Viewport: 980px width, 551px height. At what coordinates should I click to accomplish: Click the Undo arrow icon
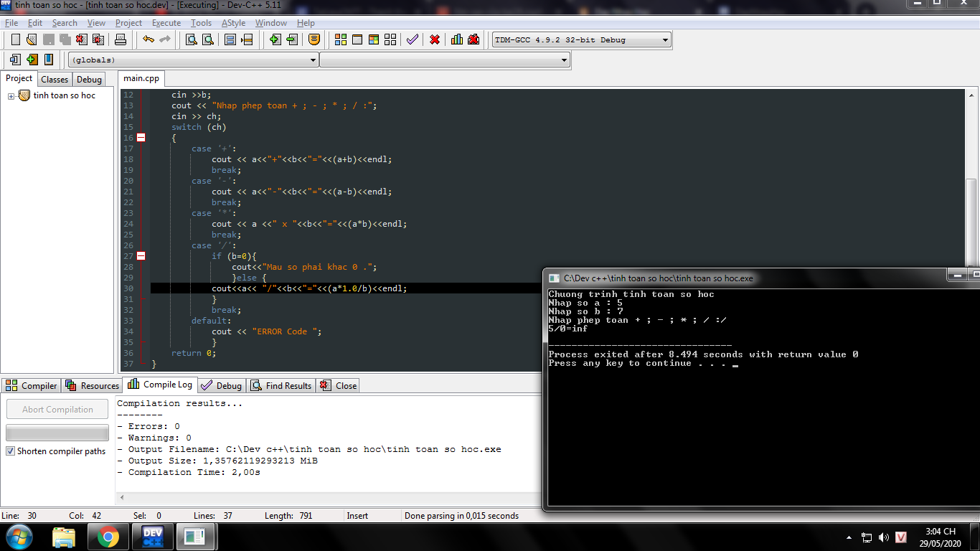[x=149, y=39]
